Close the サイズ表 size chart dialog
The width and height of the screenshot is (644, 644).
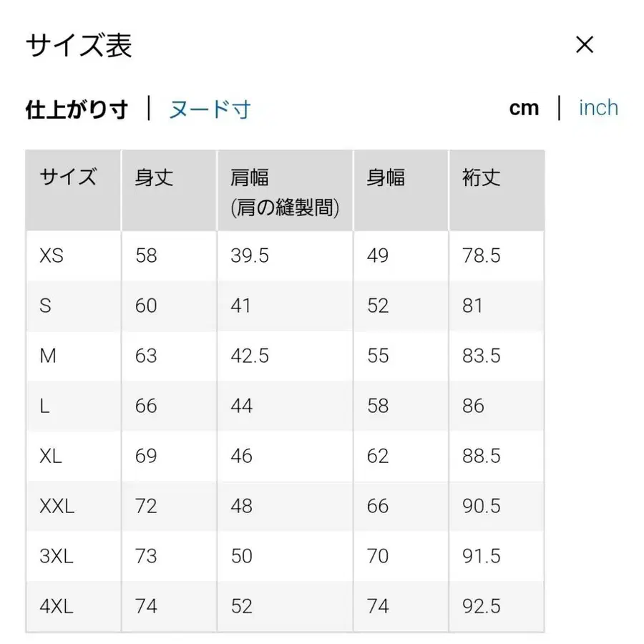point(585,44)
